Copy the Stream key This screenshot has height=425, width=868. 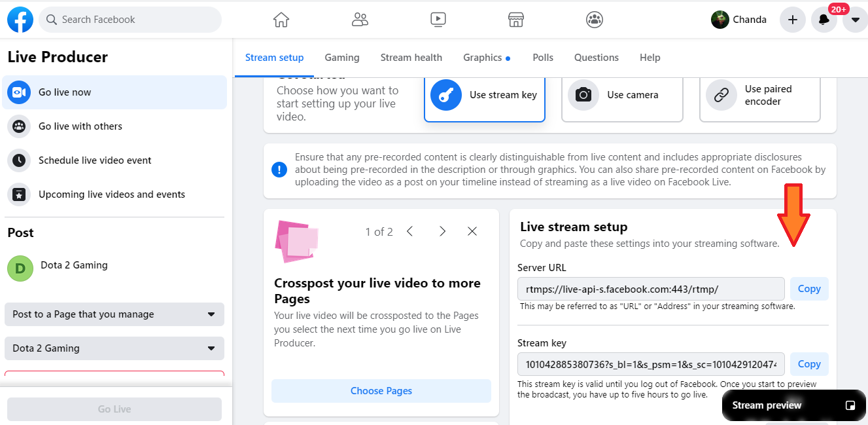(809, 364)
